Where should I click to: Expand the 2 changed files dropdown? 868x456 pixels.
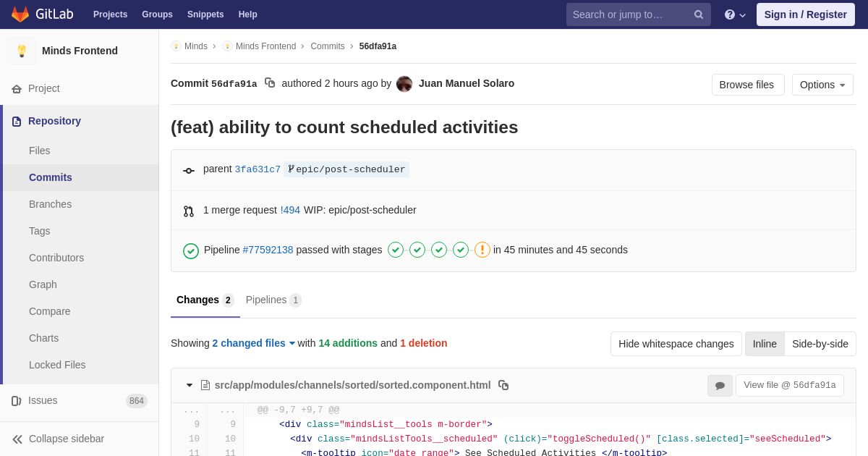[x=254, y=343]
